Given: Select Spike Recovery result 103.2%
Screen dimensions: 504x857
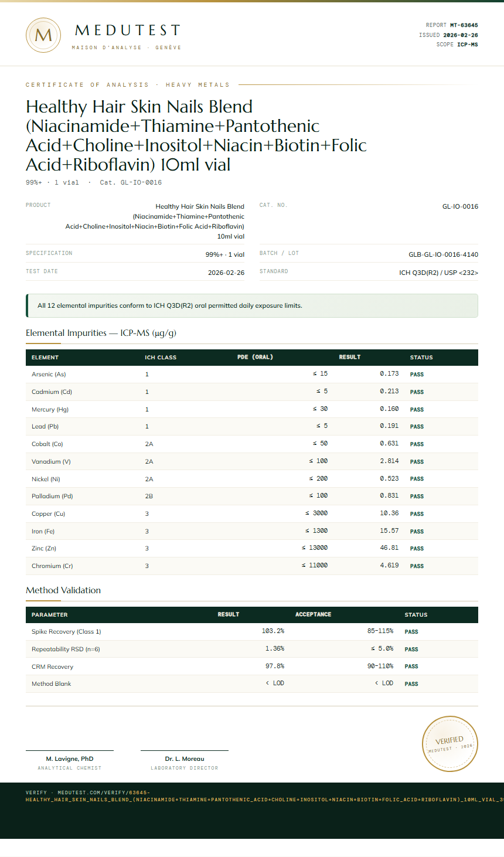Looking at the screenshot, I should [273, 631].
